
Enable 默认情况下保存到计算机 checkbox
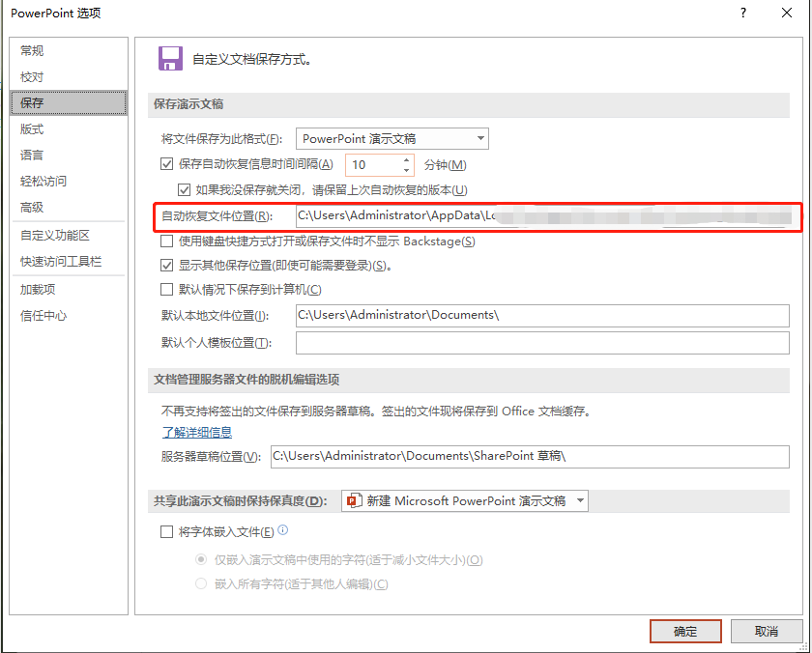166,289
